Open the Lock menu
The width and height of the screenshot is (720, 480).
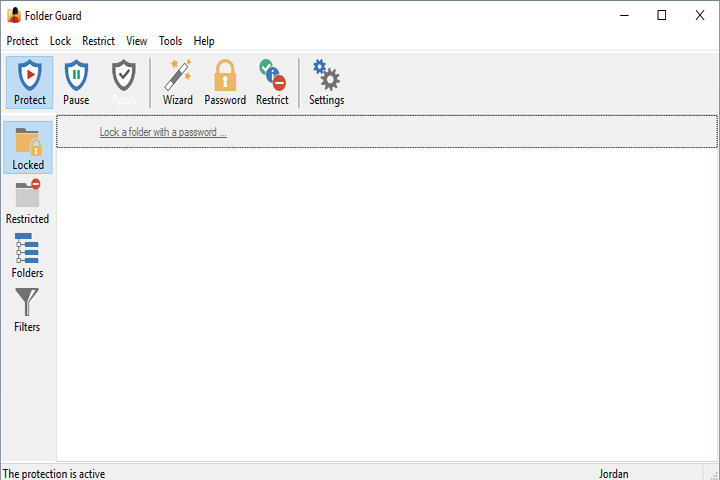60,41
